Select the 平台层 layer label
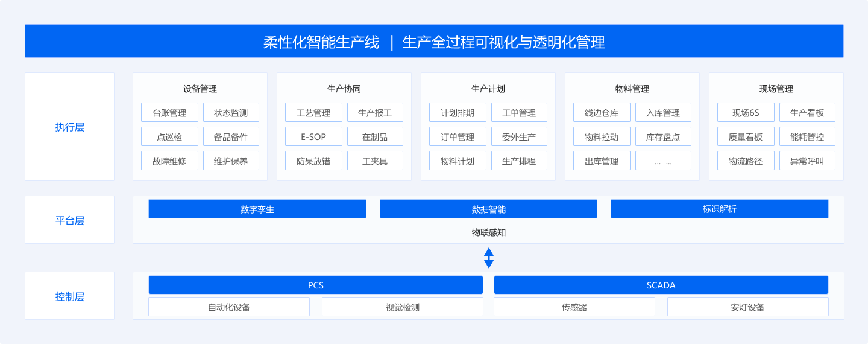Image resolution: width=868 pixels, height=344 pixels. [x=69, y=220]
